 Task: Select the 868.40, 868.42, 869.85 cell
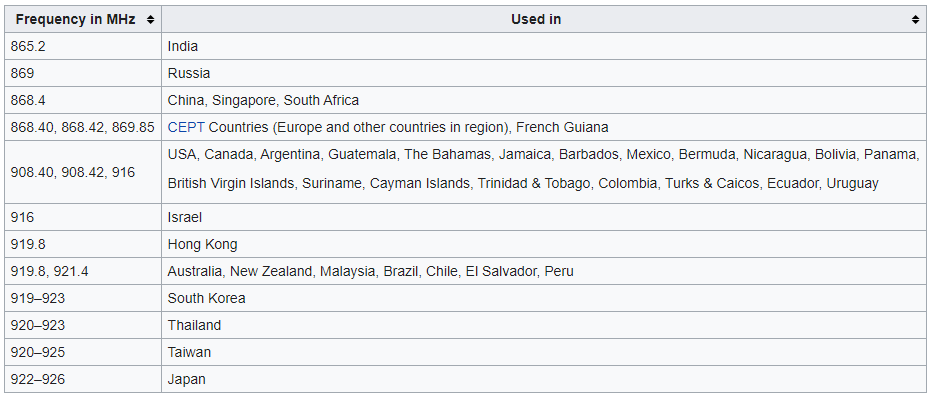pyautogui.click(x=83, y=127)
